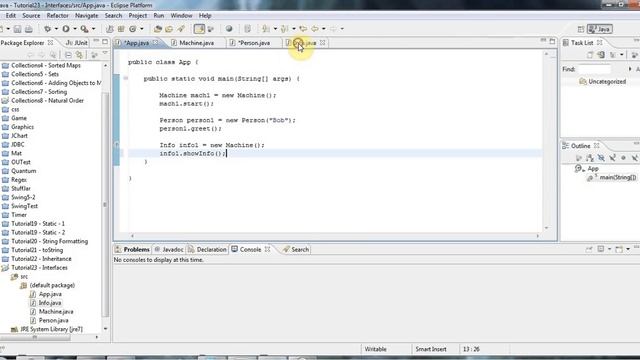Viewport: 640px width, 360px height.
Task: Click the Open Task folder icon
Action: (169, 29)
